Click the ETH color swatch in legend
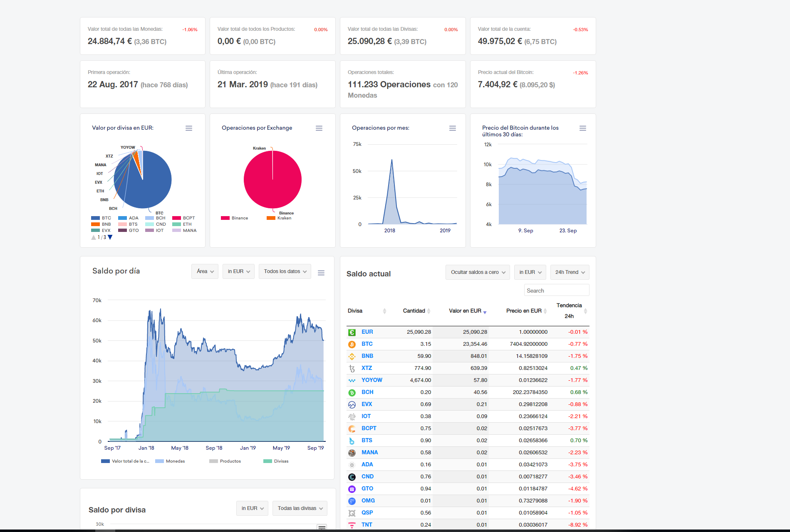The height and width of the screenshot is (532, 790). tap(176, 224)
